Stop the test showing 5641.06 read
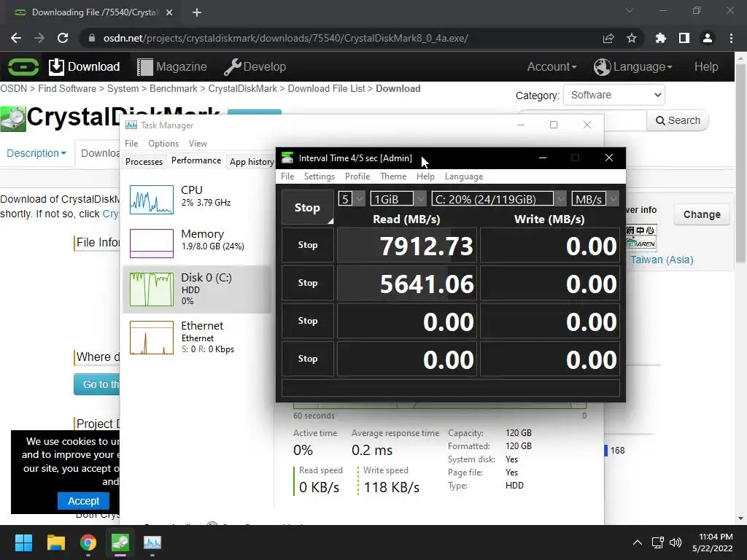The image size is (747, 560). pyautogui.click(x=307, y=282)
